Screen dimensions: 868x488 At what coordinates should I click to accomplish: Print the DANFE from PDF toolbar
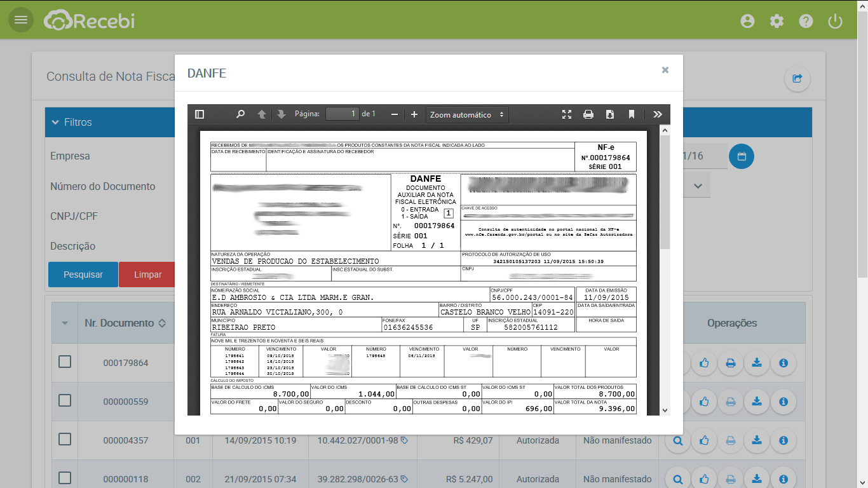[x=588, y=114]
